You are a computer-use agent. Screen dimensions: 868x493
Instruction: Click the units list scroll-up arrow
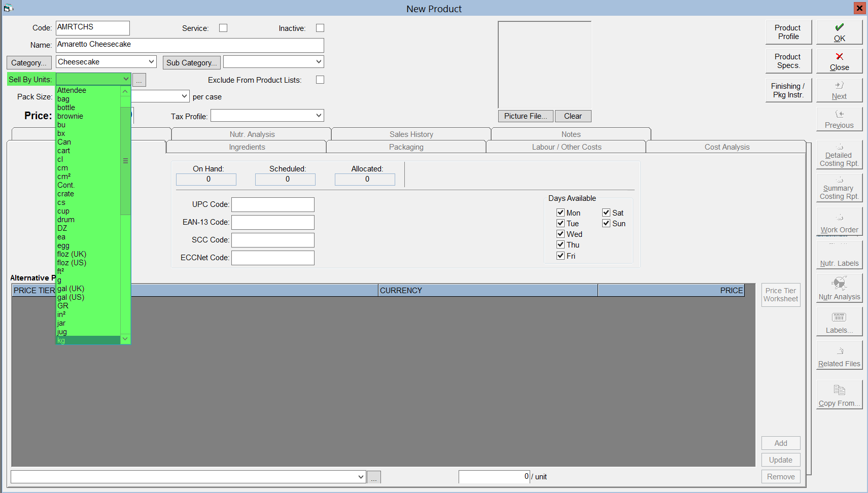(x=125, y=91)
